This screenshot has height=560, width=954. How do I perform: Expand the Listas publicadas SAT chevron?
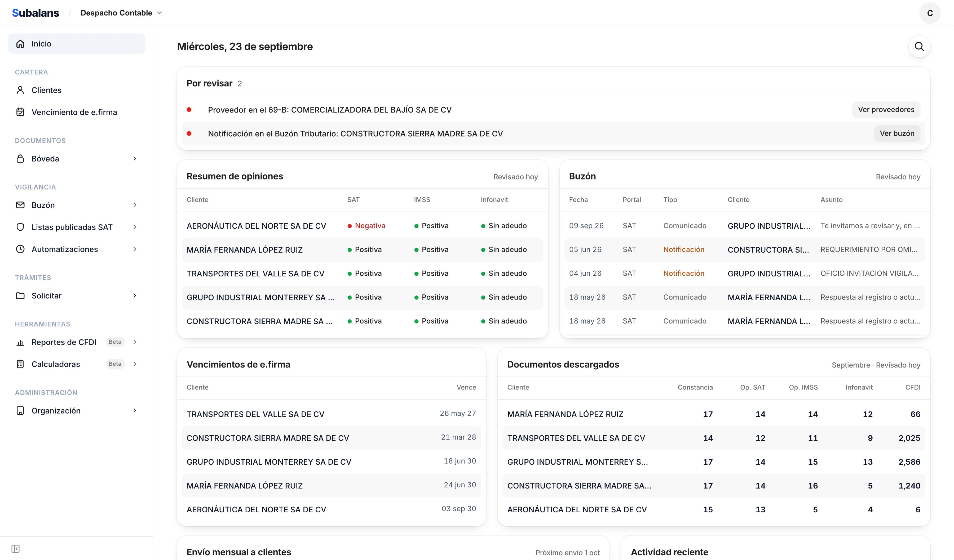click(135, 227)
